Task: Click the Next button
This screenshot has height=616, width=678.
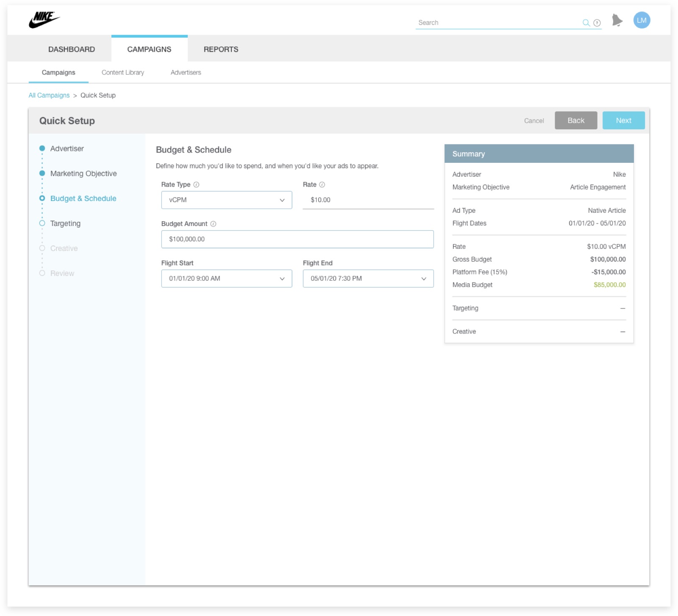Action: pyautogui.click(x=623, y=120)
